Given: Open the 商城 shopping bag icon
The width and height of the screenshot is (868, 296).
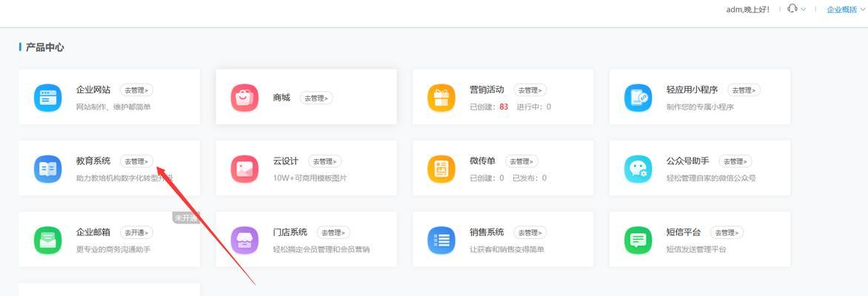Looking at the screenshot, I should click(244, 98).
